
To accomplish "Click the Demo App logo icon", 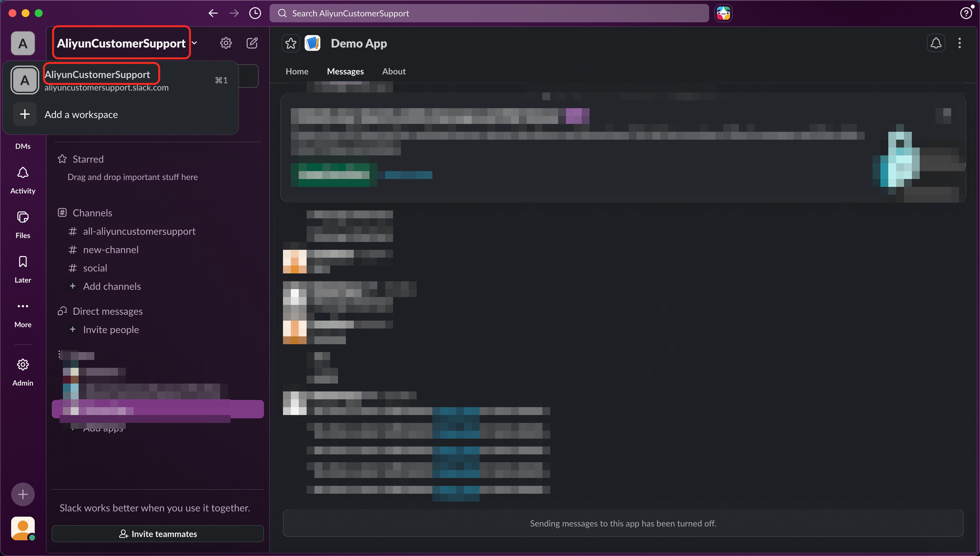I will (x=312, y=44).
